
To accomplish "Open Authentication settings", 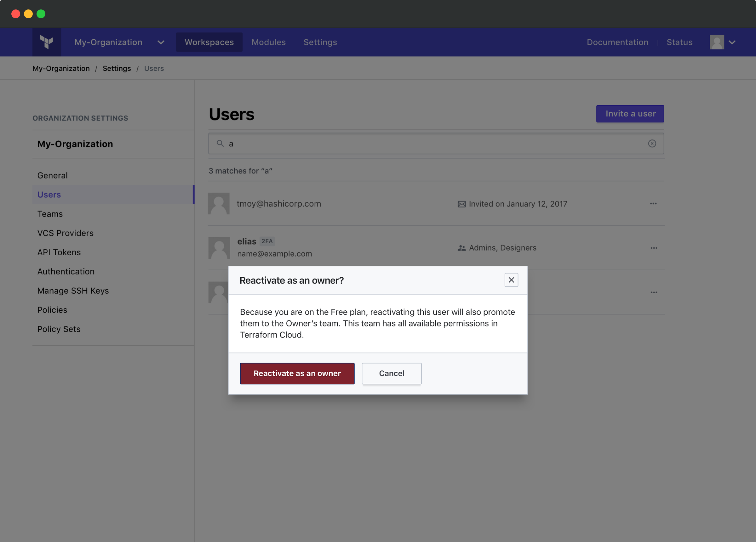I will coord(66,272).
